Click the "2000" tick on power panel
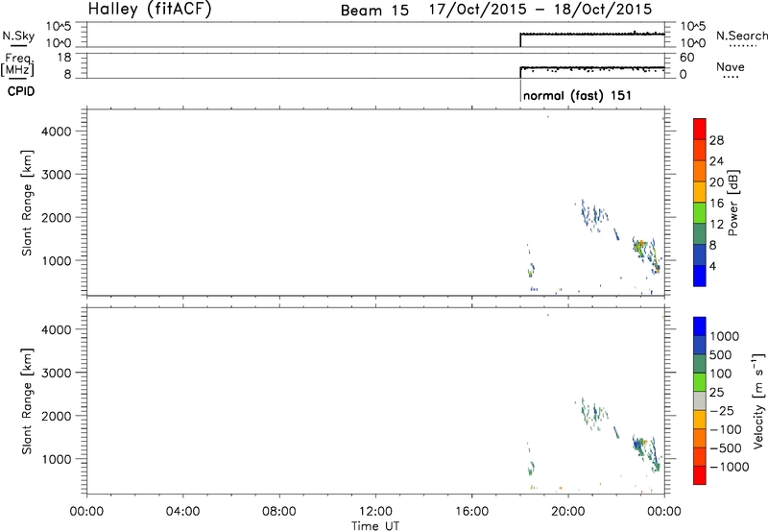Screen dimensions: 768x532 pyautogui.click(x=56, y=217)
